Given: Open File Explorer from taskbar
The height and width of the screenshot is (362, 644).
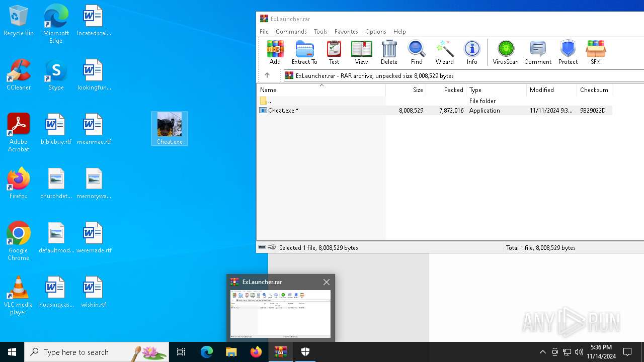Looking at the screenshot, I should [231, 352].
